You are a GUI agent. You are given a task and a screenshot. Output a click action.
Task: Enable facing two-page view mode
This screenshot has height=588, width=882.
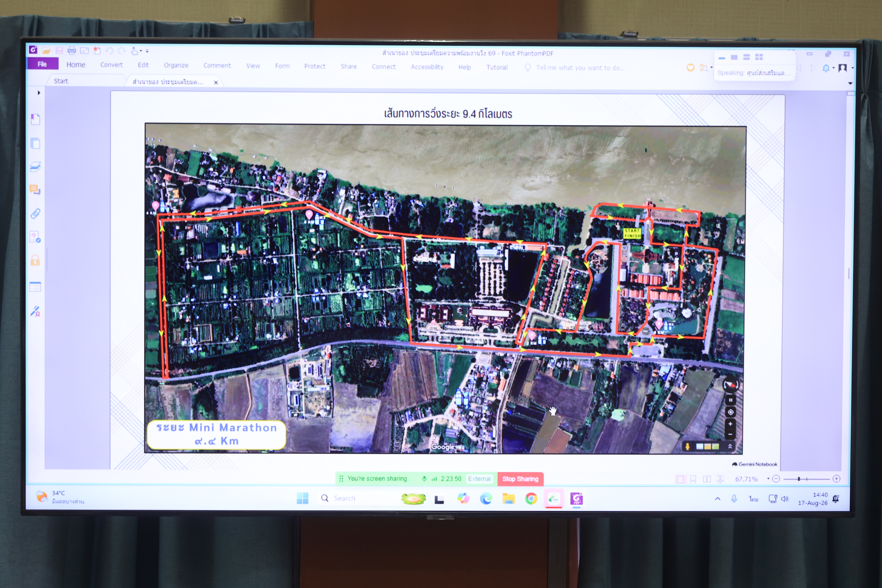click(707, 479)
